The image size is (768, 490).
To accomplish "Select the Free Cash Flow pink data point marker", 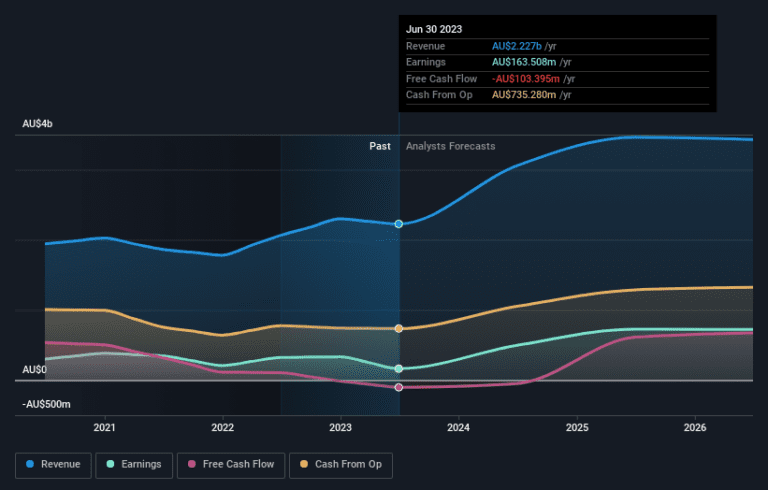I will point(399,387).
